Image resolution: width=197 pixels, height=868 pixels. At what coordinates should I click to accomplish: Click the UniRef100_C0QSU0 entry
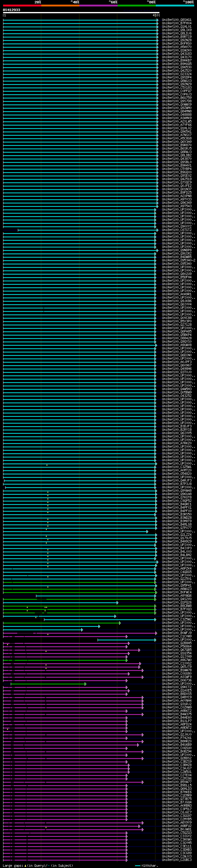pyautogui.click(x=177, y=748)
